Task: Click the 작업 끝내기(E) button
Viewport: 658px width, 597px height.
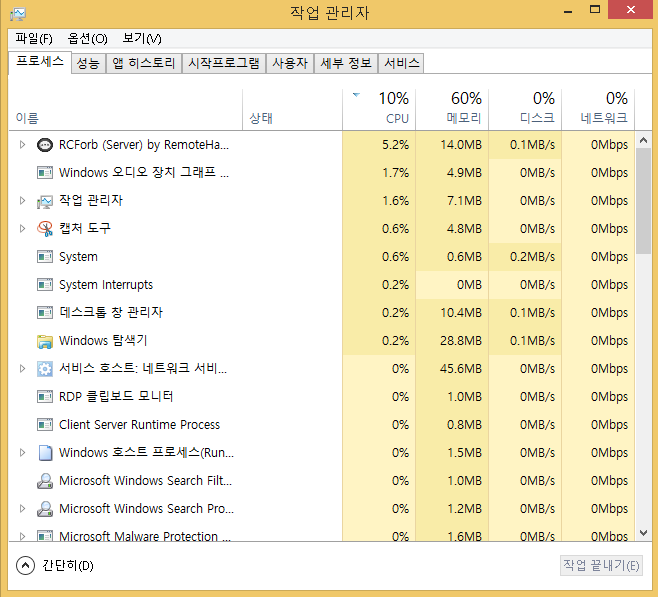Action: 601,566
